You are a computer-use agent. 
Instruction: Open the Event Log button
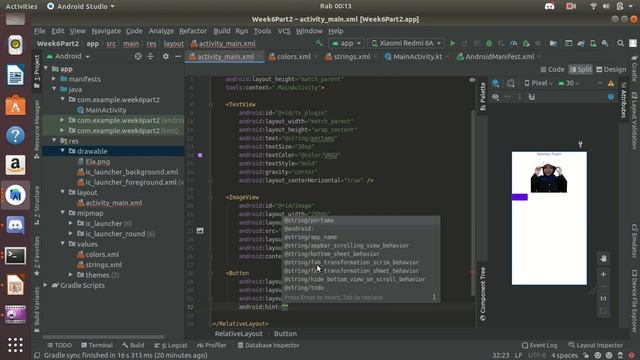539,345
